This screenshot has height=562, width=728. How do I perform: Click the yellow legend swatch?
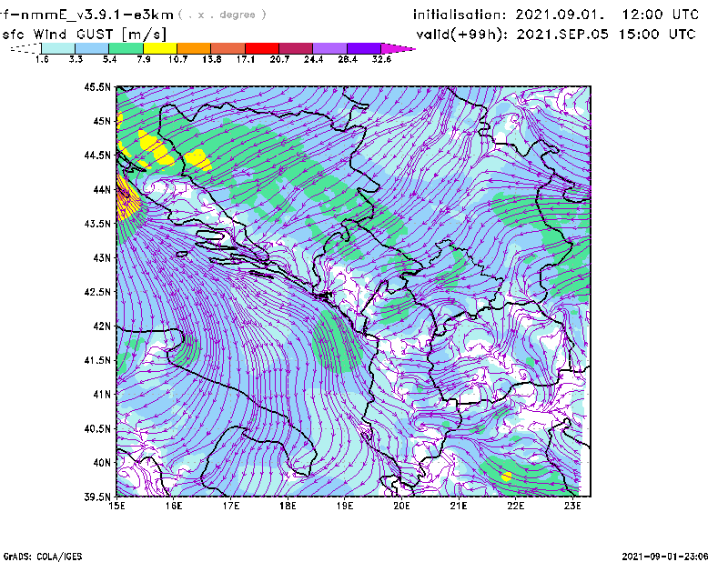(x=160, y=48)
